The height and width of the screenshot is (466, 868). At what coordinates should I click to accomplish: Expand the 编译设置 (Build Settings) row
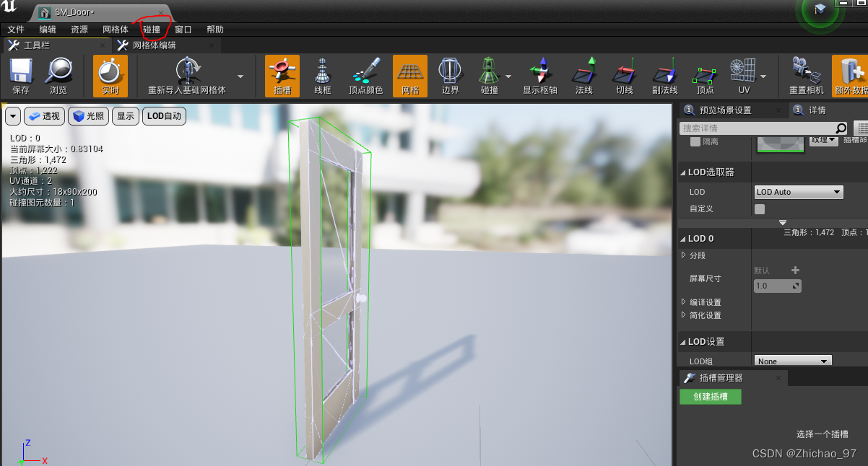click(x=684, y=302)
